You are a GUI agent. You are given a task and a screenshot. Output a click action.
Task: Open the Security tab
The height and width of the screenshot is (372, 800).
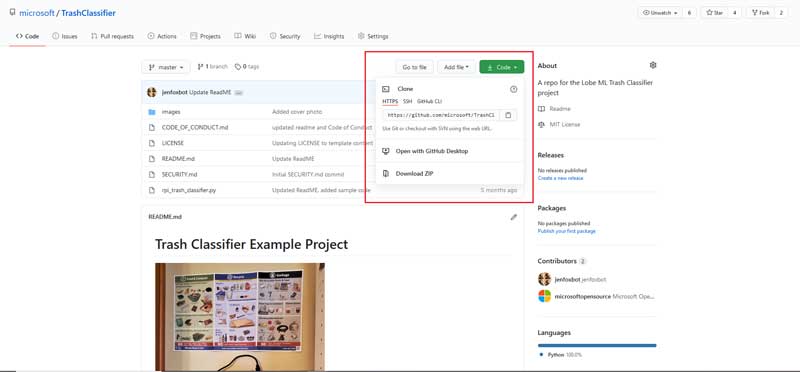[285, 36]
